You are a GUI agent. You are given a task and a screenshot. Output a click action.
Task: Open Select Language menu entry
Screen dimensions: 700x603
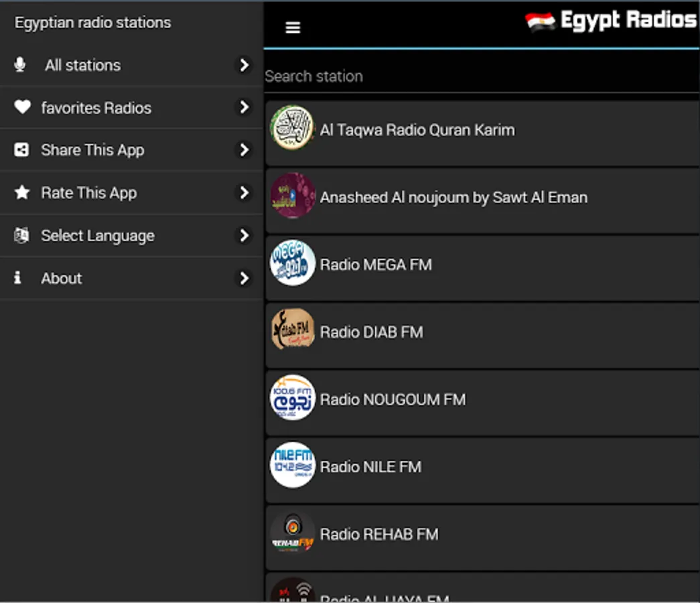[x=131, y=235]
